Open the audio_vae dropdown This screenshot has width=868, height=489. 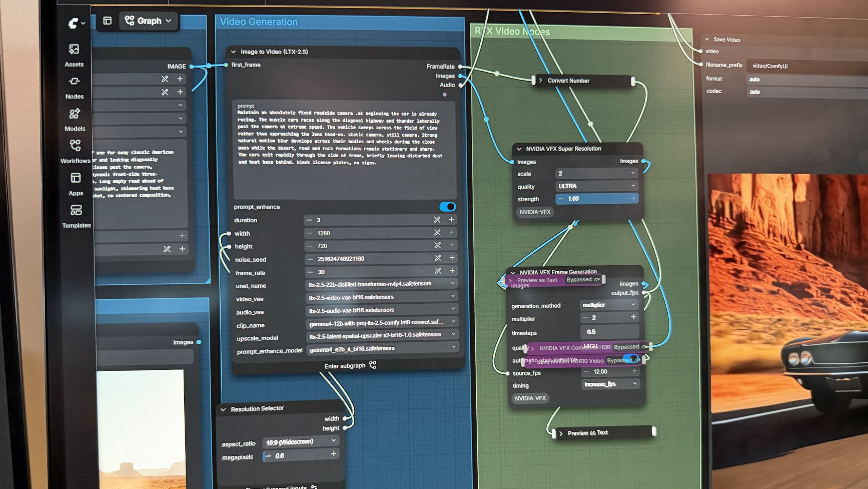click(x=382, y=310)
